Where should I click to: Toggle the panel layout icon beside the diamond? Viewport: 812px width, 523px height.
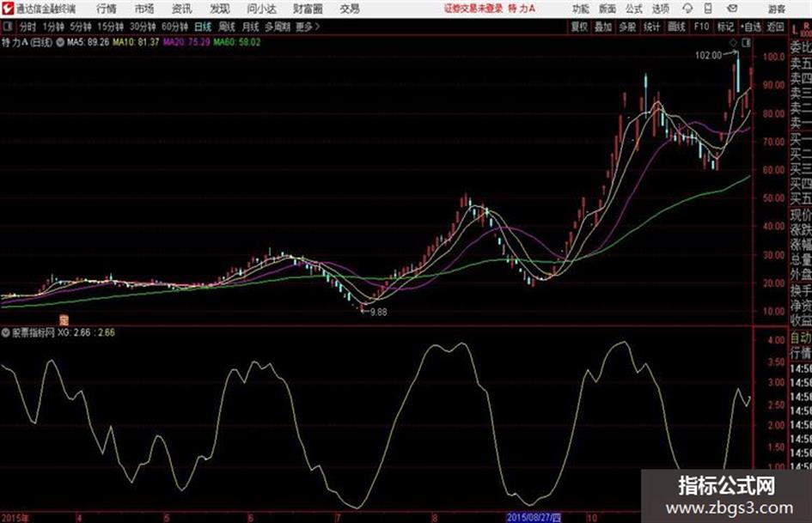(x=746, y=43)
